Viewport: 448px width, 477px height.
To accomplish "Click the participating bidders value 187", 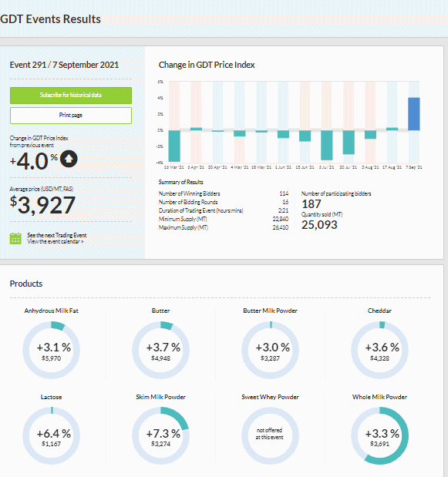I will pos(312,203).
